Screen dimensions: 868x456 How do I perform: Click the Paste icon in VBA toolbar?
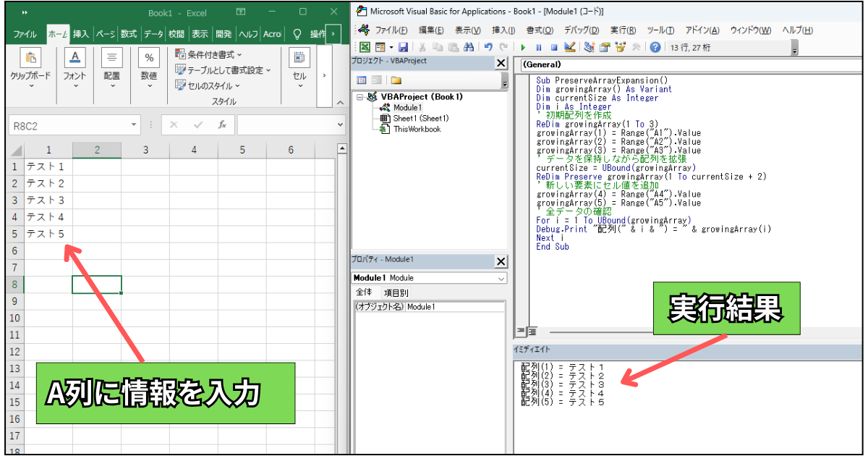coord(454,47)
